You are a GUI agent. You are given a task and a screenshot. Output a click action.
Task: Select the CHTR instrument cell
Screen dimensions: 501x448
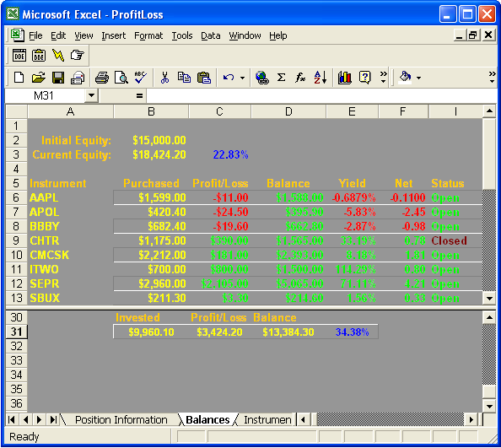pos(70,240)
